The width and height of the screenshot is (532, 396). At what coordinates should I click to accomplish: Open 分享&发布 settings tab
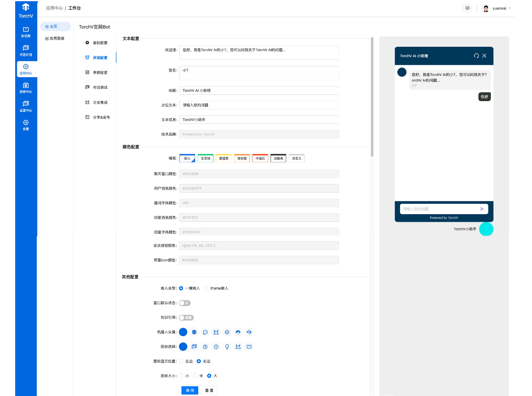point(98,117)
